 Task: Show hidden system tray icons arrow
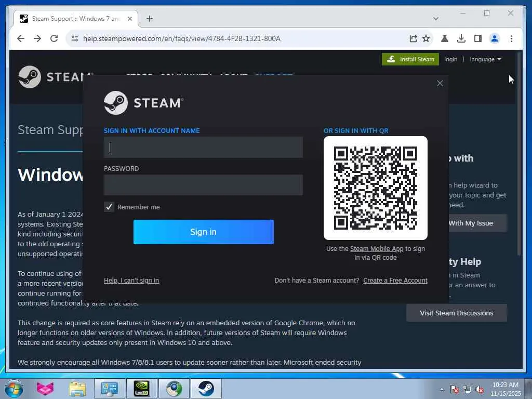coord(442,389)
